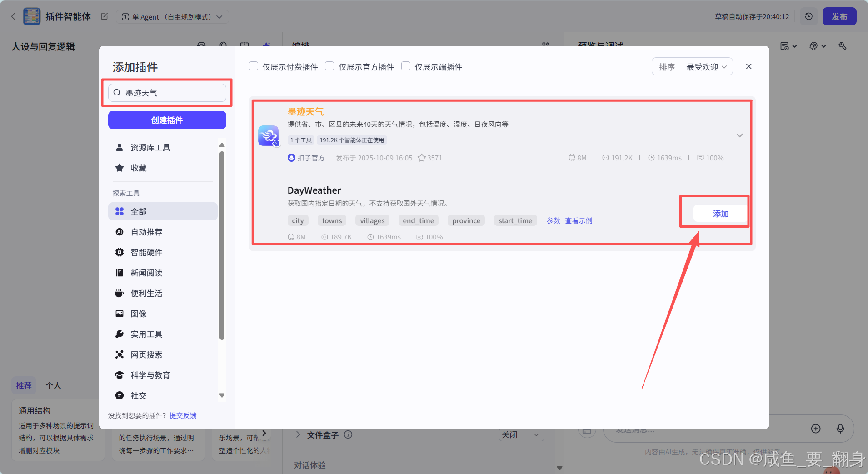Screen dimensions: 868x474
Task: Open the 提交反馈 link
Action: [183, 415]
